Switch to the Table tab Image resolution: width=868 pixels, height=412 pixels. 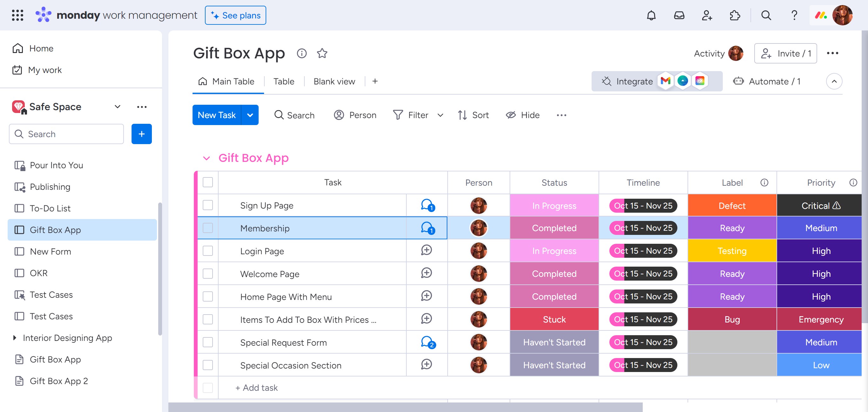point(283,82)
